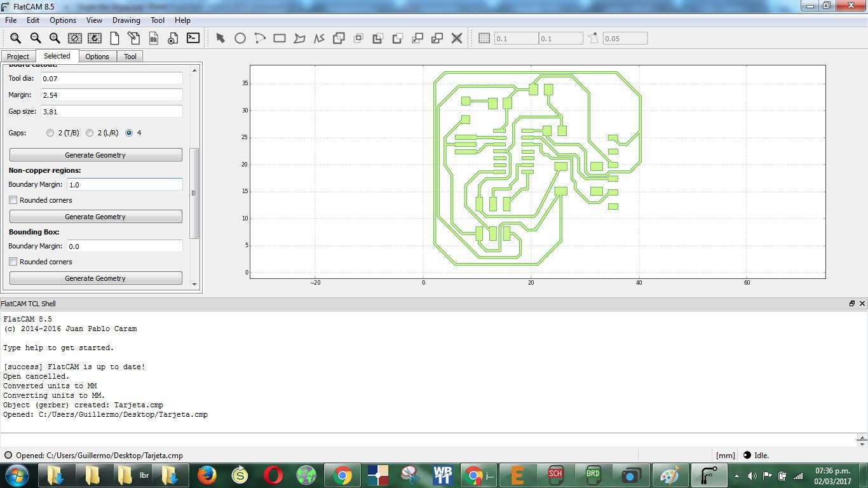
Task: Generate Geometry for Non-copper regions
Action: click(95, 217)
